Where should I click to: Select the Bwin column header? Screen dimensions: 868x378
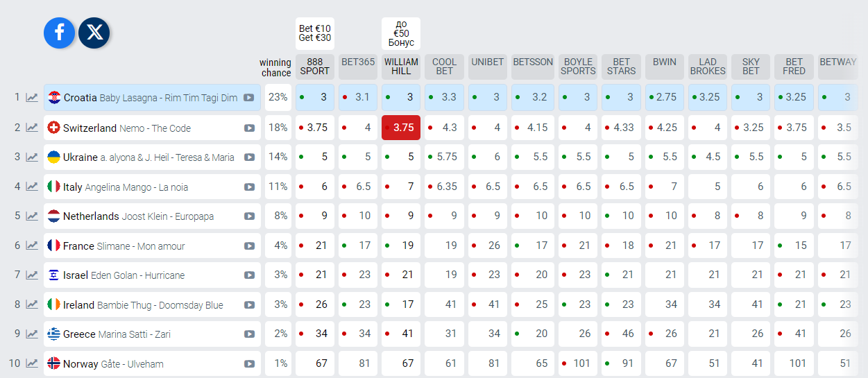(665, 67)
